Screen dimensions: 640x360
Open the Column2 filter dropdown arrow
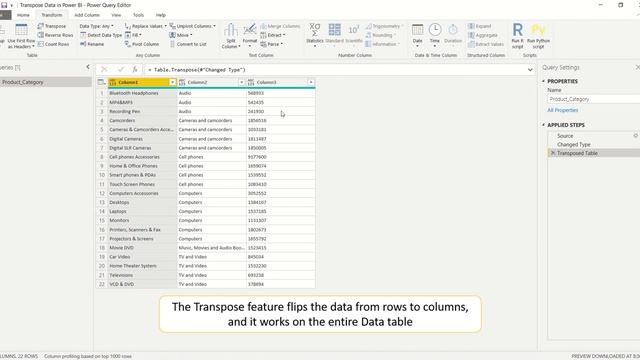pyautogui.click(x=242, y=82)
